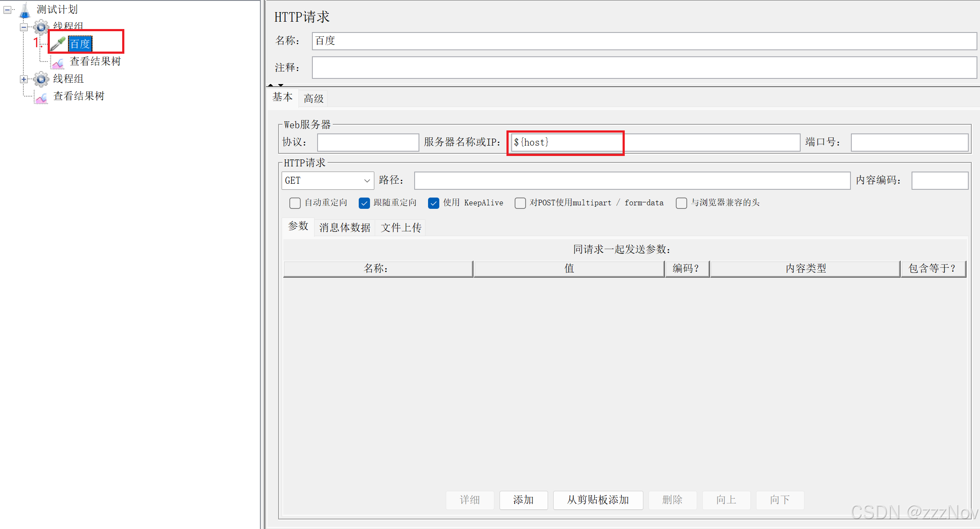Screen dimensions: 980x529
Task: Click the 百度 HTTP sampler dropper icon
Action: (x=58, y=44)
